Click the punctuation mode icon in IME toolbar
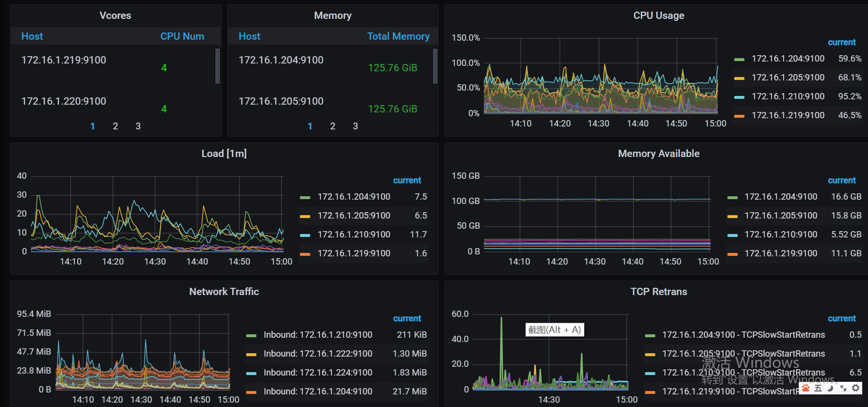Viewport: 868px width, 407px height. 843,388
